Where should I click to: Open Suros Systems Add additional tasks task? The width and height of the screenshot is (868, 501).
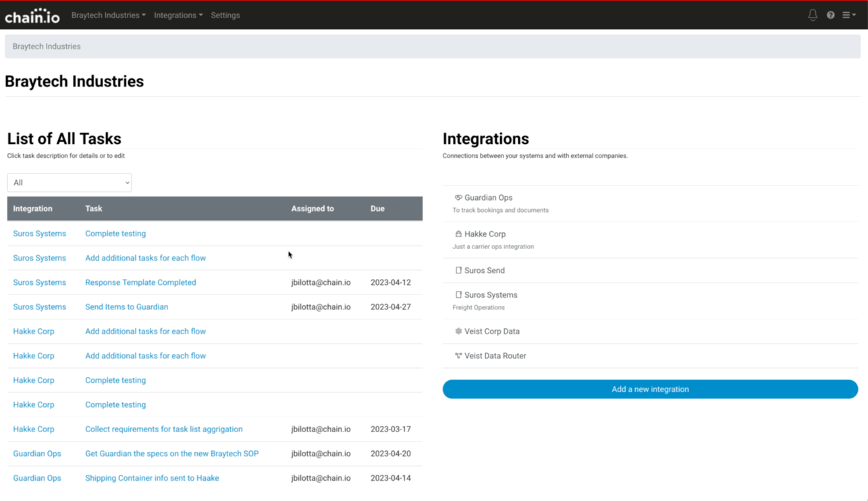click(x=145, y=258)
